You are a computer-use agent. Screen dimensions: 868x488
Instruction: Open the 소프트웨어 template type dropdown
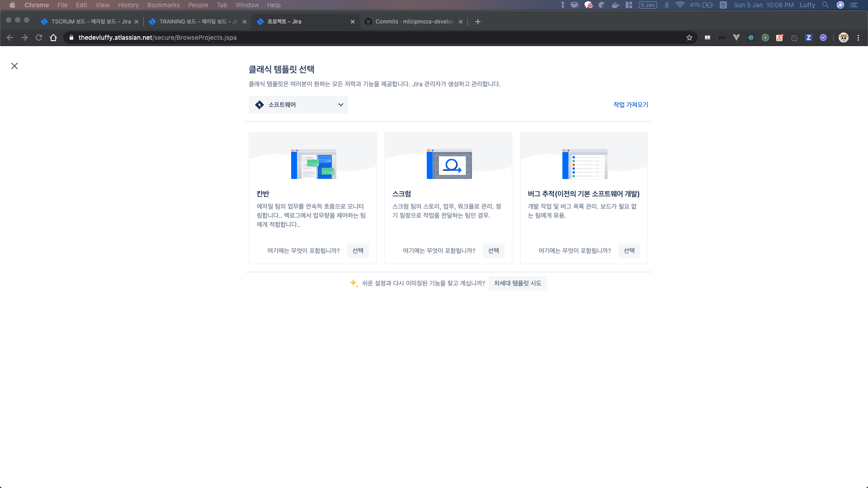point(298,105)
